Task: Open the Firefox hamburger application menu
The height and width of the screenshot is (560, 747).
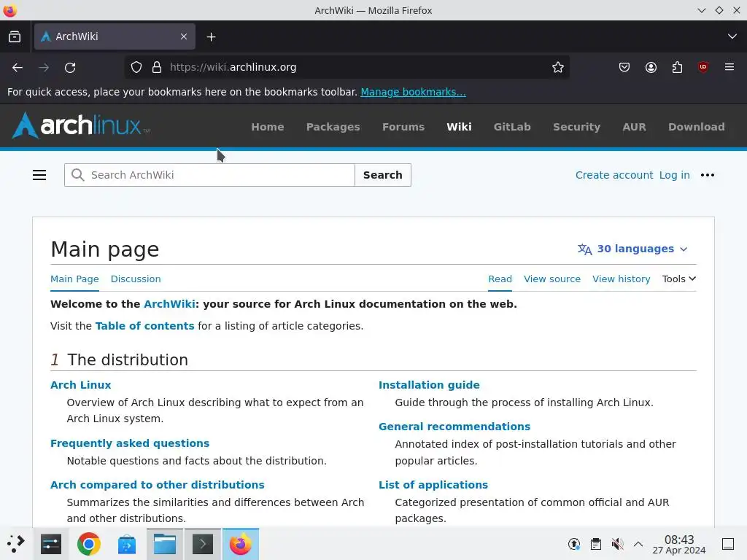Action: pos(729,67)
